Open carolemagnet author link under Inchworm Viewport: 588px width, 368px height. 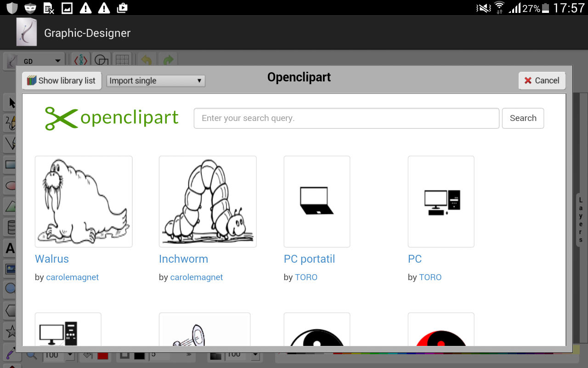[x=197, y=277]
